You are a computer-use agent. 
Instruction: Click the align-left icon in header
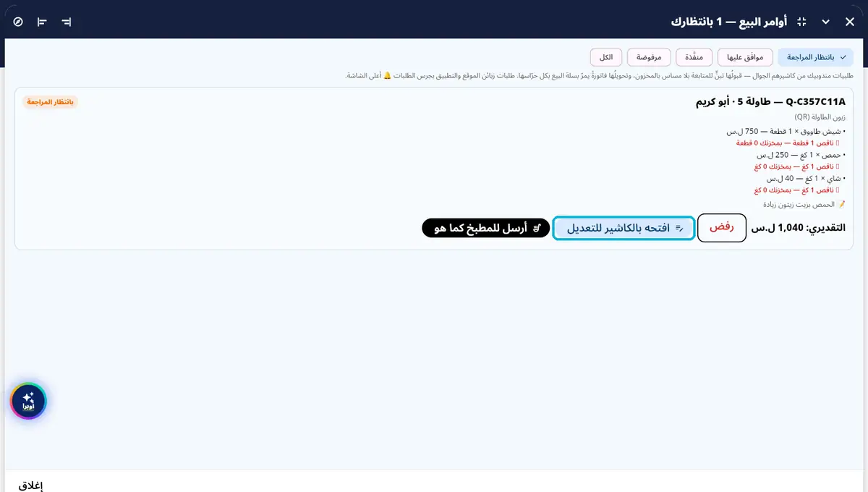pyautogui.click(x=42, y=22)
